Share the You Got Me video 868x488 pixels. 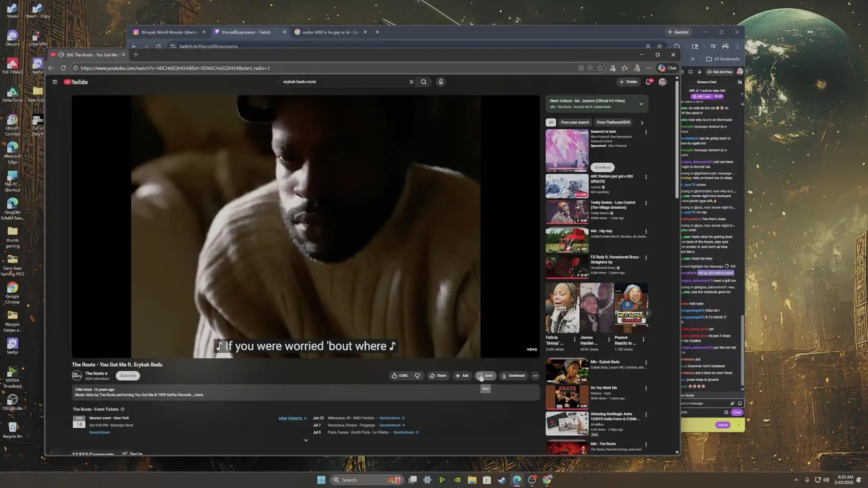pos(438,375)
